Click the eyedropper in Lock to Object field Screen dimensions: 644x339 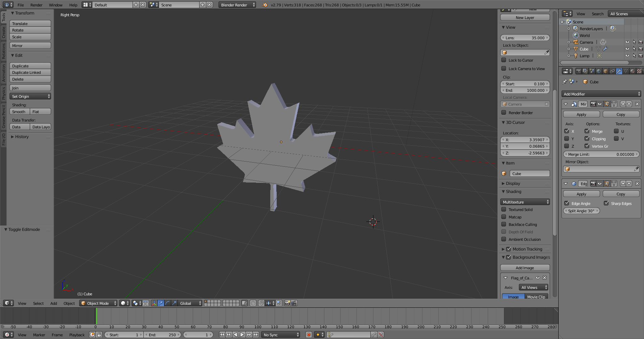pyautogui.click(x=547, y=52)
